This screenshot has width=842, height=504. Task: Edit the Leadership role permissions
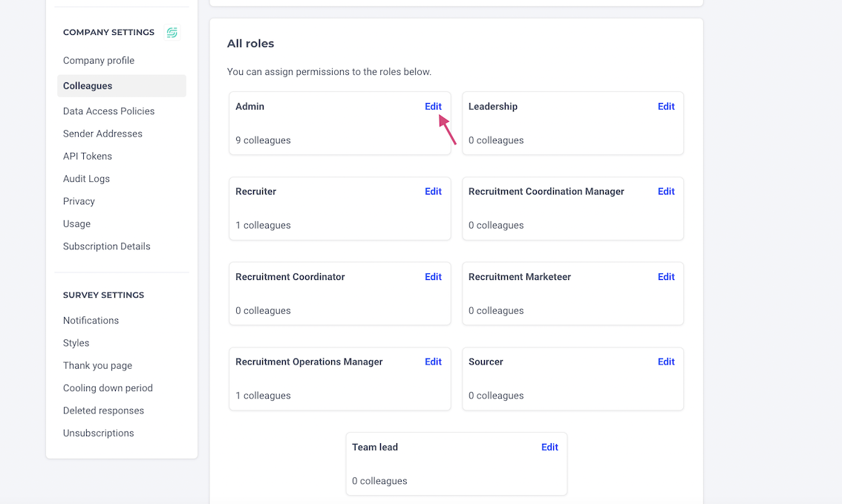666,106
